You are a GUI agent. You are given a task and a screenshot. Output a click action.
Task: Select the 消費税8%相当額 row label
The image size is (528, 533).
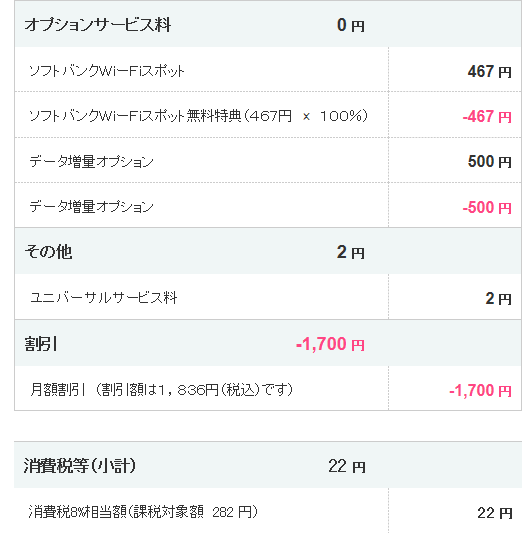click(143, 512)
